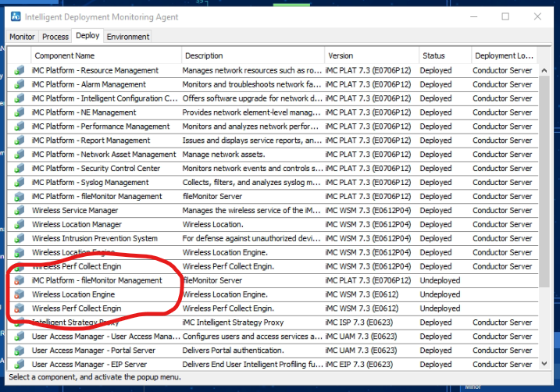Switch to the Monitor tab
Viewport: 560px width, 392px height.
point(22,37)
